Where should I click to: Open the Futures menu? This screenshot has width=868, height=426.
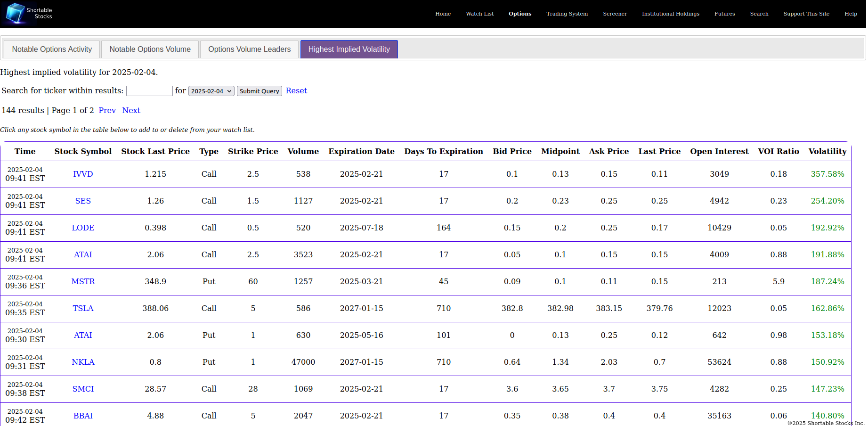tap(724, 14)
